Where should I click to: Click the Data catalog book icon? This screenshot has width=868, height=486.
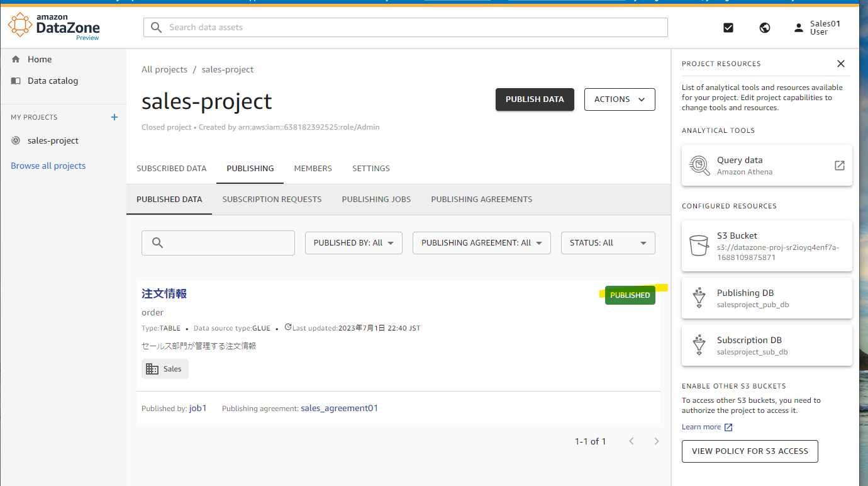(16, 81)
